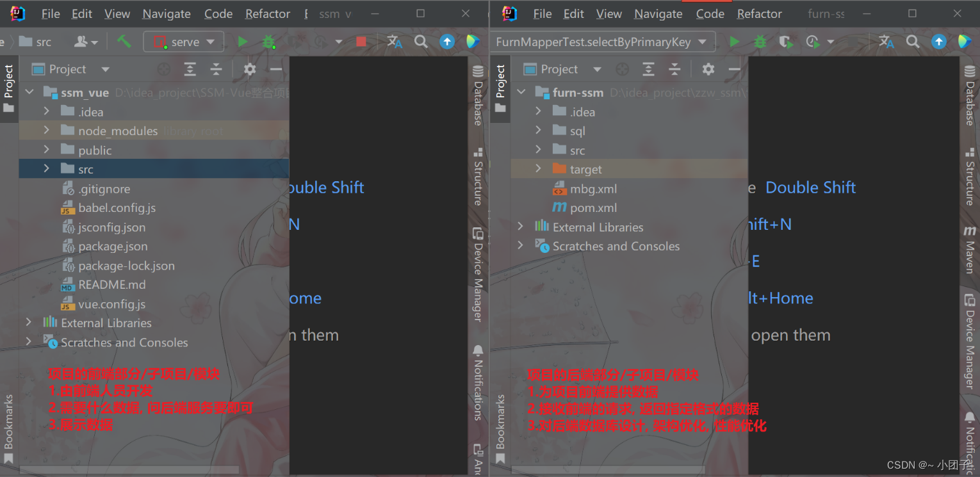The image size is (980, 477).
Task: Click the locate-file target icon in furn-ssm Project panel
Action: tap(622, 69)
